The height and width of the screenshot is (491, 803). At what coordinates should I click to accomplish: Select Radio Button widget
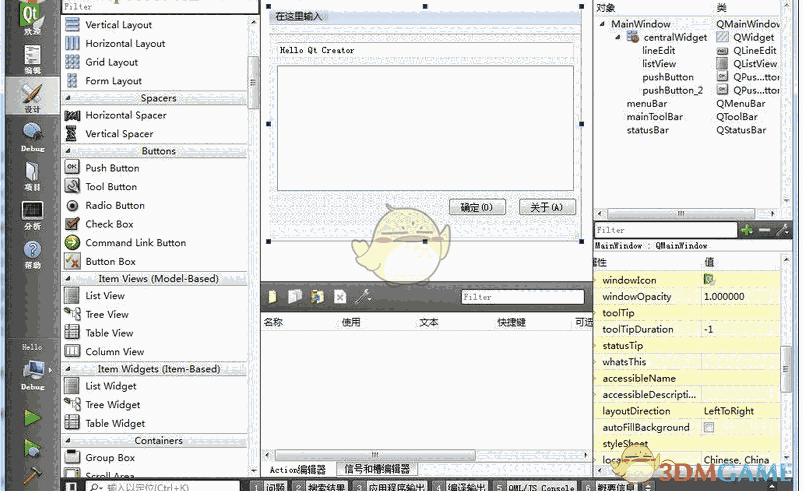pos(115,205)
